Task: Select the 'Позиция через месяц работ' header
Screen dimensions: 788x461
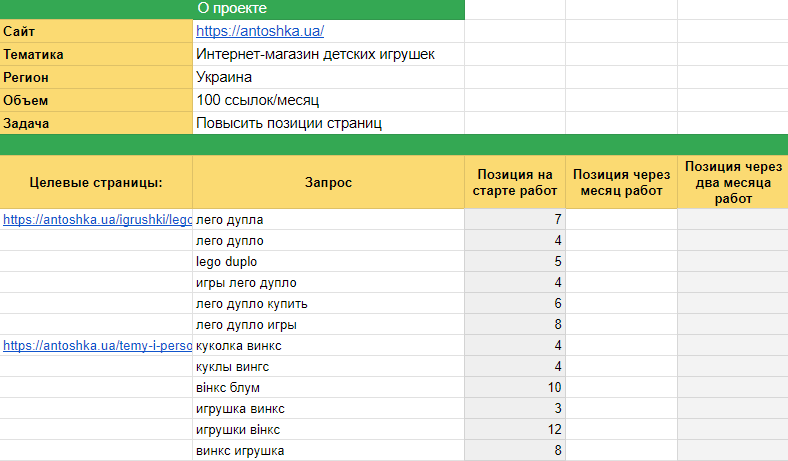Action: click(x=622, y=182)
